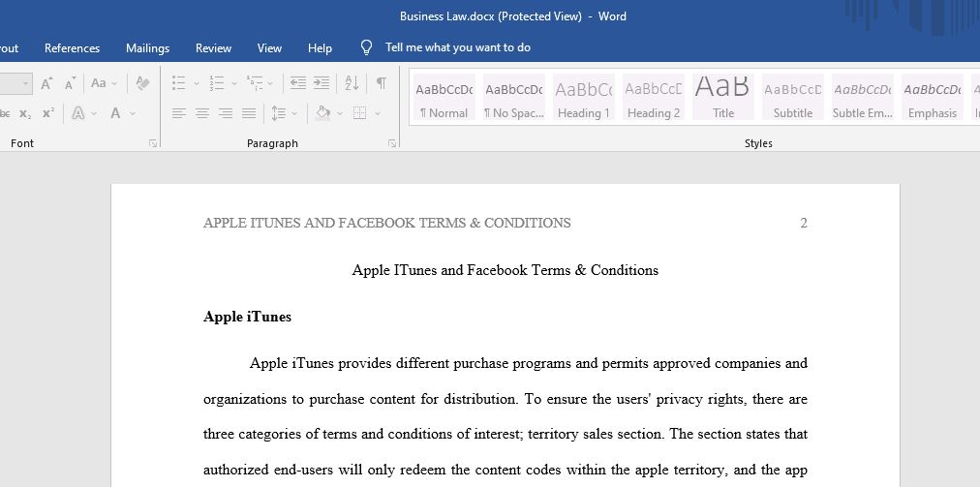
Task: Apply the Normal style
Action: (444, 97)
